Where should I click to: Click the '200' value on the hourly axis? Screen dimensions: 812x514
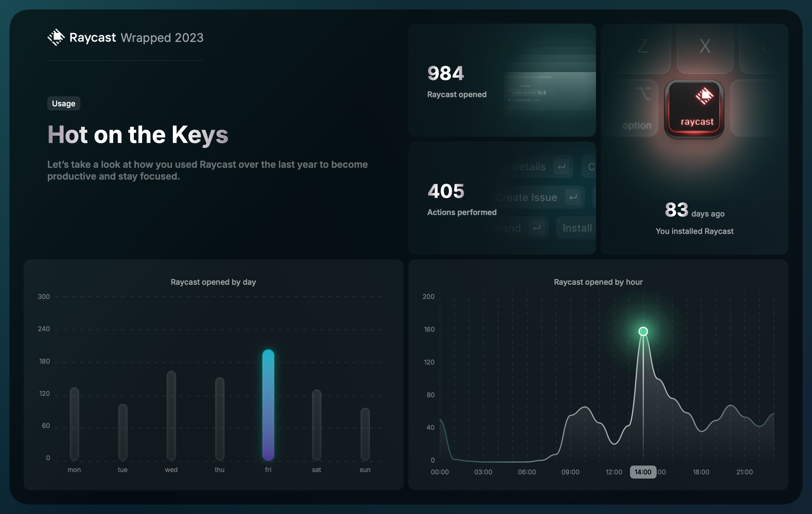click(428, 296)
